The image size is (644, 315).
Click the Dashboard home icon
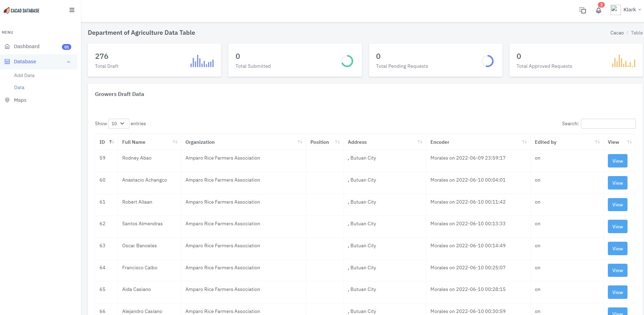coord(7,46)
